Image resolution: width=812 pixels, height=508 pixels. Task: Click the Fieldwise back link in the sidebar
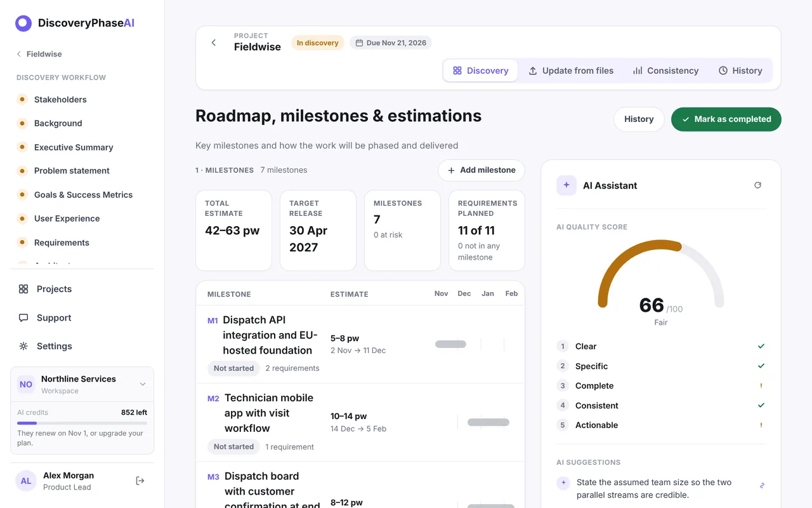[x=39, y=54]
